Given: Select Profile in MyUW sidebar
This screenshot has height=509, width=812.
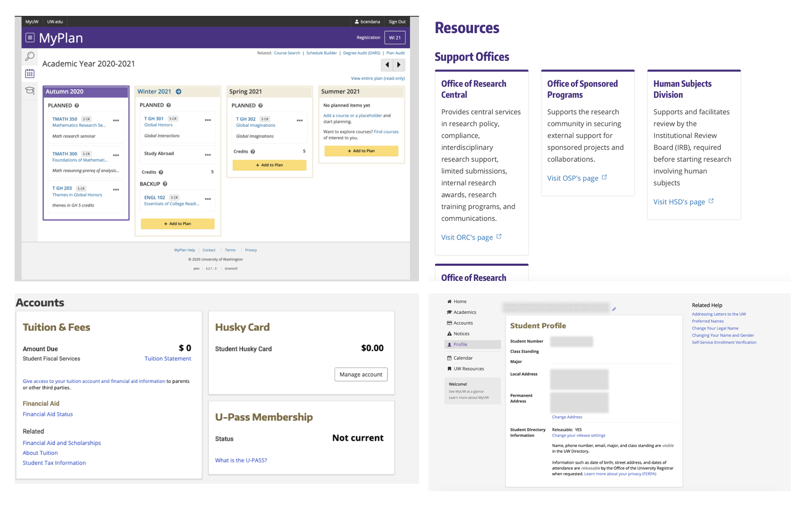Looking at the screenshot, I should coord(472,345).
